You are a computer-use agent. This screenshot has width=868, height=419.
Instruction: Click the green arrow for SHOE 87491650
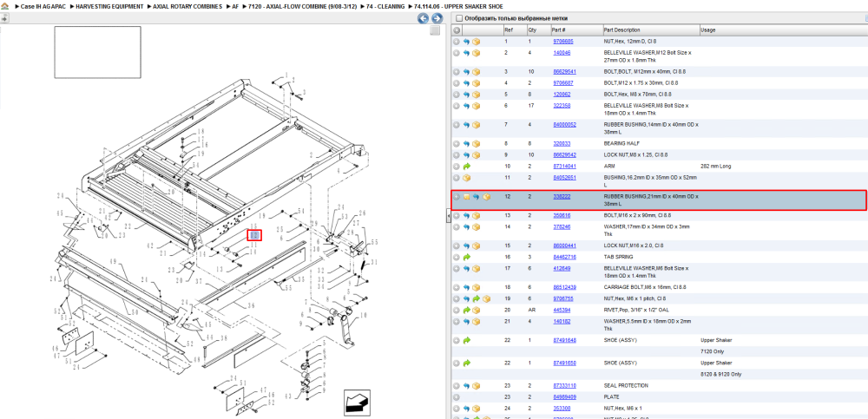click(467, 363)
